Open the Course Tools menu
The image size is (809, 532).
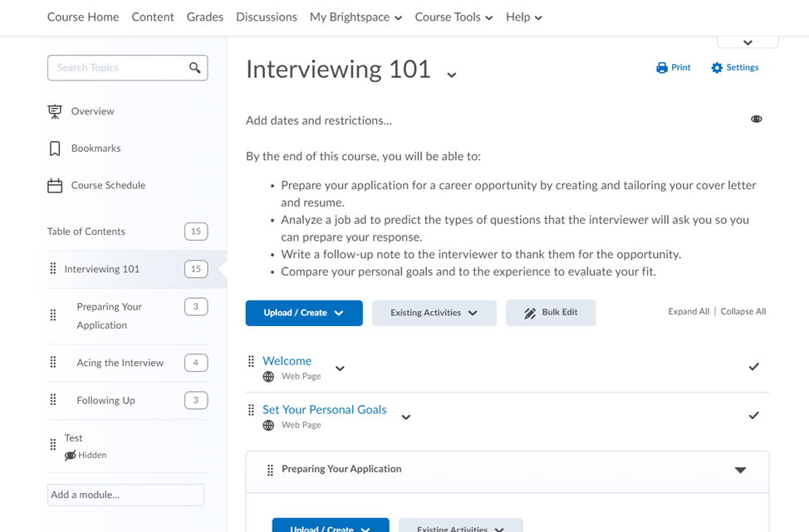coord(453,17)
